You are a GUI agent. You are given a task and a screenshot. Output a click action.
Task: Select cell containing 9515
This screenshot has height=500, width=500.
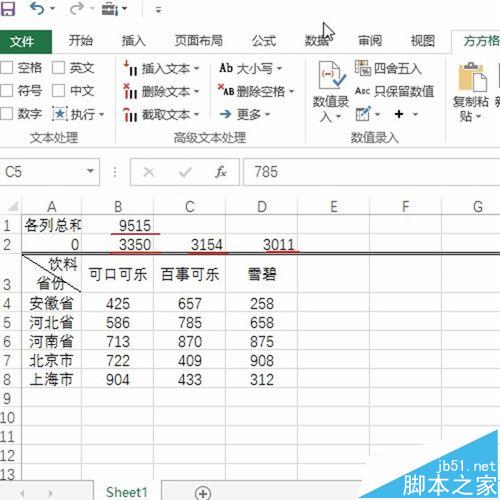(x=118, y=225)
